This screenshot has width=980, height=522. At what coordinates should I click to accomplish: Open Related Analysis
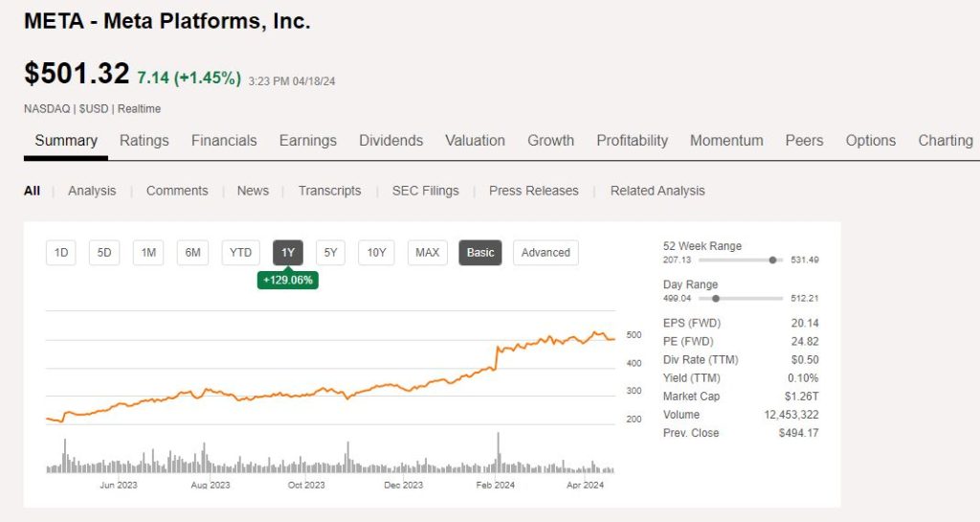(657, 191)
